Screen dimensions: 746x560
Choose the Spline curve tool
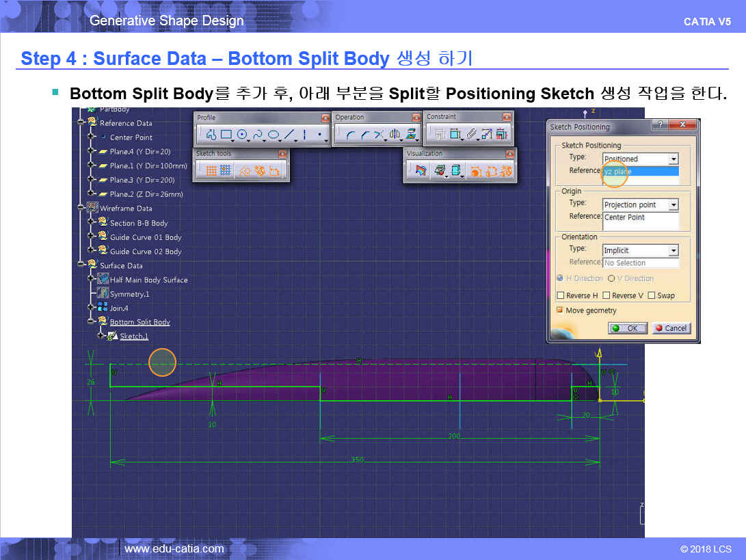click(x=258, y=135)
